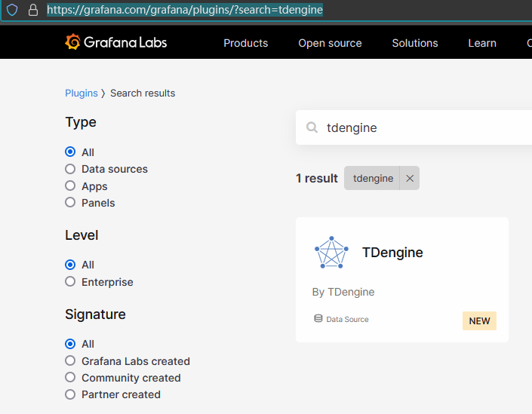Choose the Enterprise level option
This screenshot has width=532, height=414.
point(70,282)
